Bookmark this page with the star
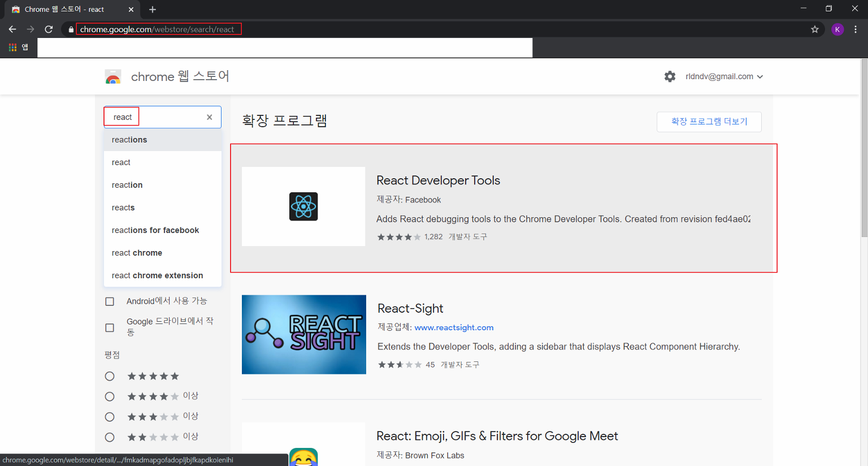Image resolution: width=868 pixels, height=466 pixels. tap(814, 29)
